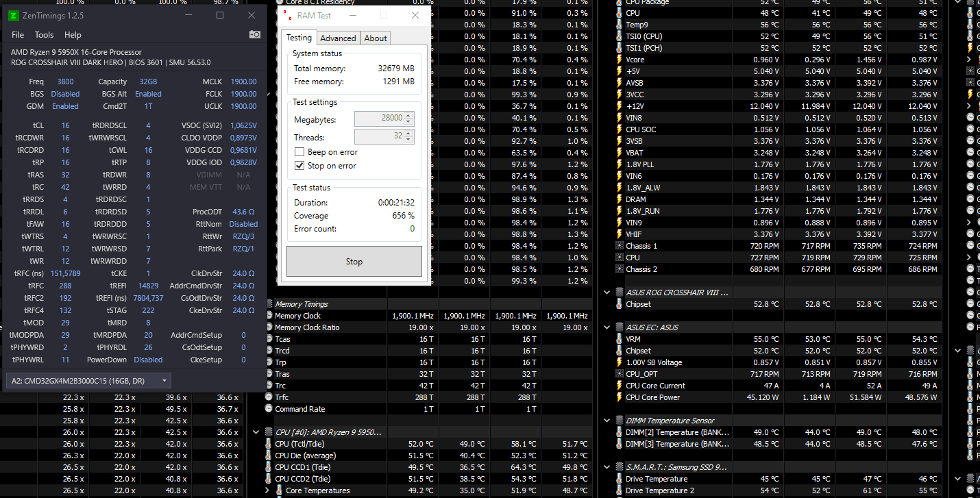The height and width of the screenshot is (498, 980).
Task: Click the +12V voltage lightning icon
Action: 620,106
